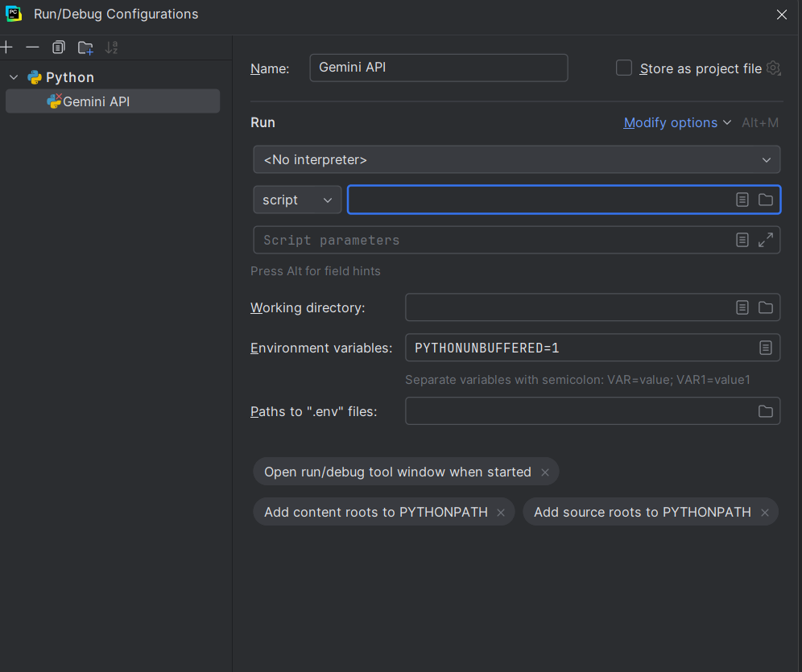Screen dimensions: 802x672
Task: Open the Modify options menu
Action: [677, 122]
